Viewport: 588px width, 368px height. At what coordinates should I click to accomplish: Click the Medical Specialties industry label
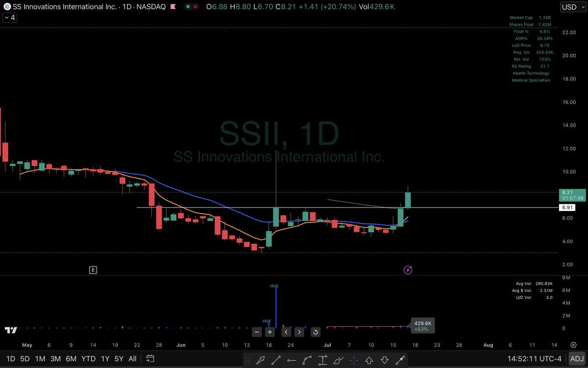[531, 80]
